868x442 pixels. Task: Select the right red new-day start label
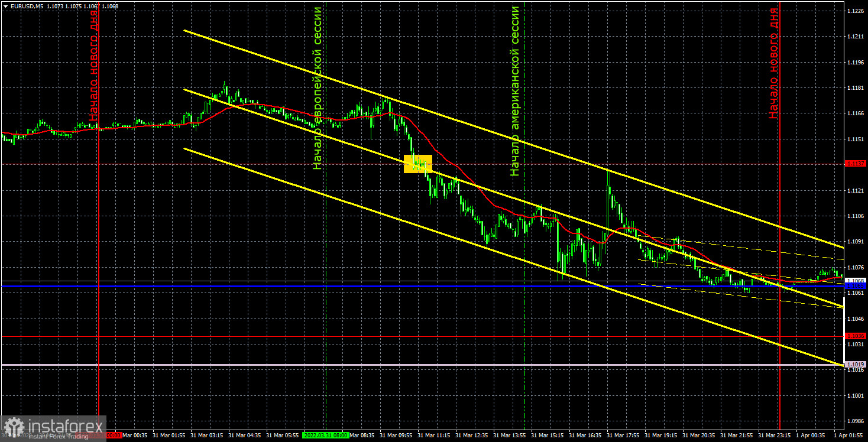coord(773,62)
